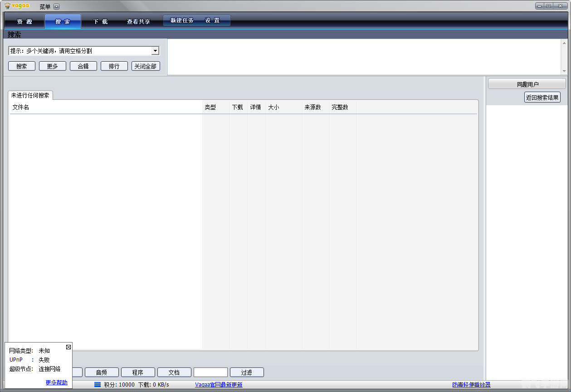This screenshot has height=392, width=571.
Task: Sort results by the 大小 column header
Action: (273, 108)
